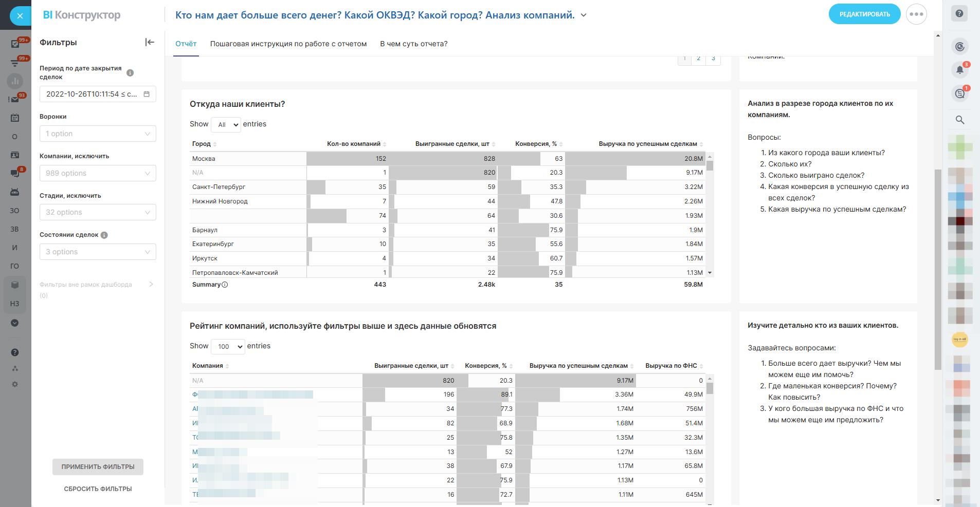Open the Воронки filter dropdown
The width and height of the screenshot is (980, 507).
coord(98,134)
